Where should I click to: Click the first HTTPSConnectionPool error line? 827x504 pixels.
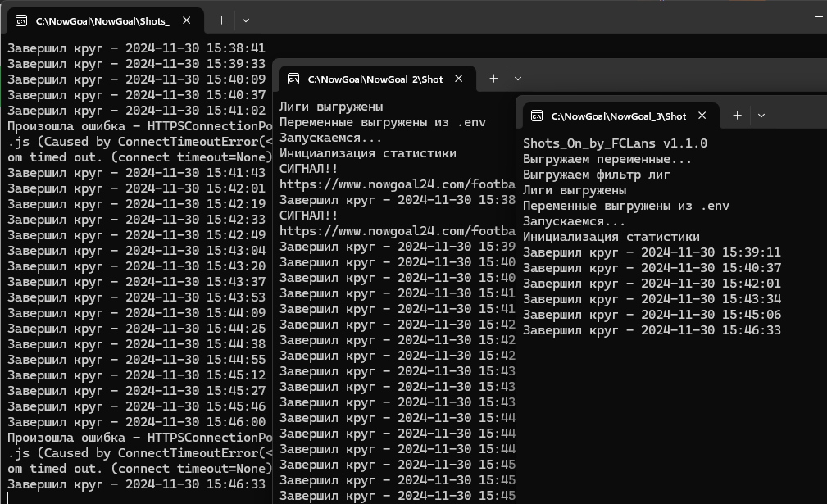(x=139, y=126)
